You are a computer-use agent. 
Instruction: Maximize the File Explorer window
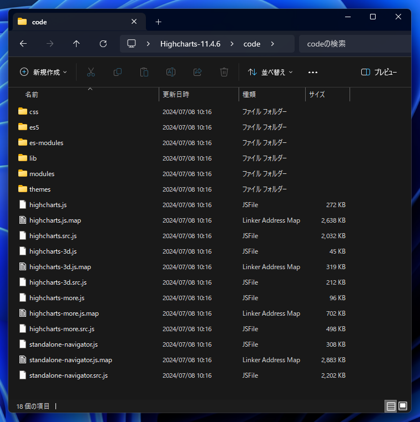(373, 17)
